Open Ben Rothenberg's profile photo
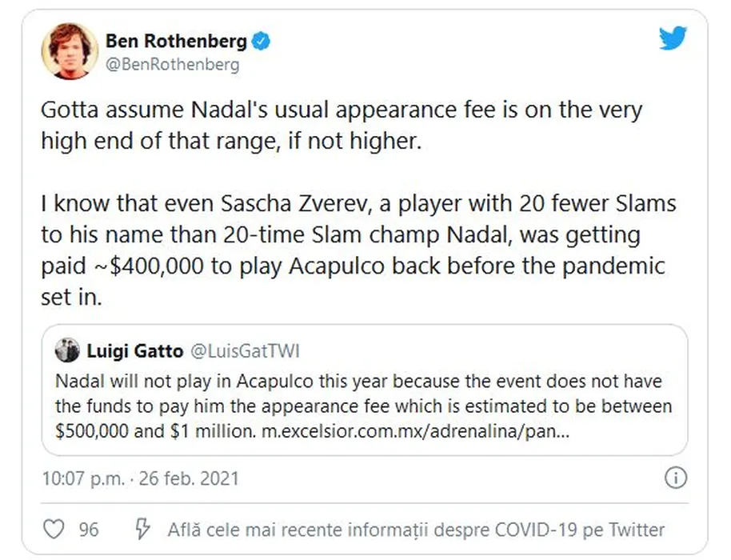This screenshot has height=560, width=731. pos(65,51)
